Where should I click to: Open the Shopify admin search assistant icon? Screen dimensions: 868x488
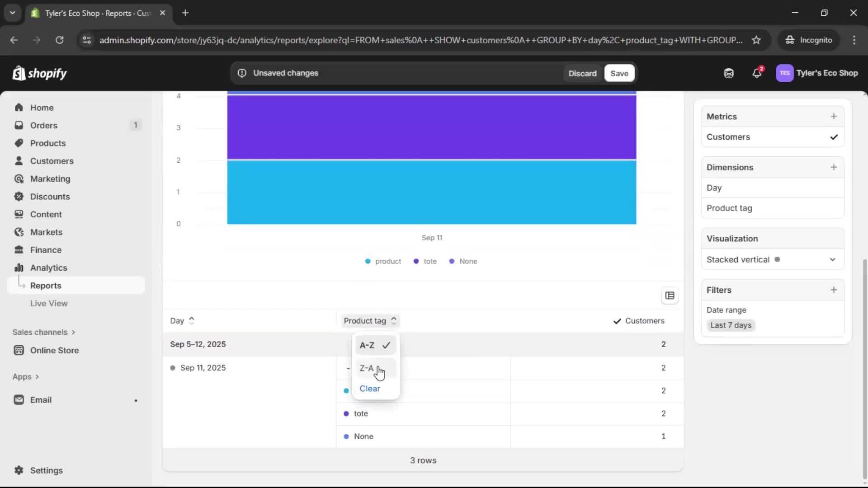728,73
